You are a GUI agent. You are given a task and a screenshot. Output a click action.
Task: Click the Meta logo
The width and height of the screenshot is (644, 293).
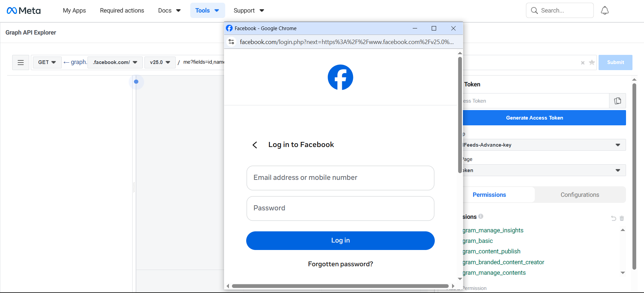[x=24, y=11]
